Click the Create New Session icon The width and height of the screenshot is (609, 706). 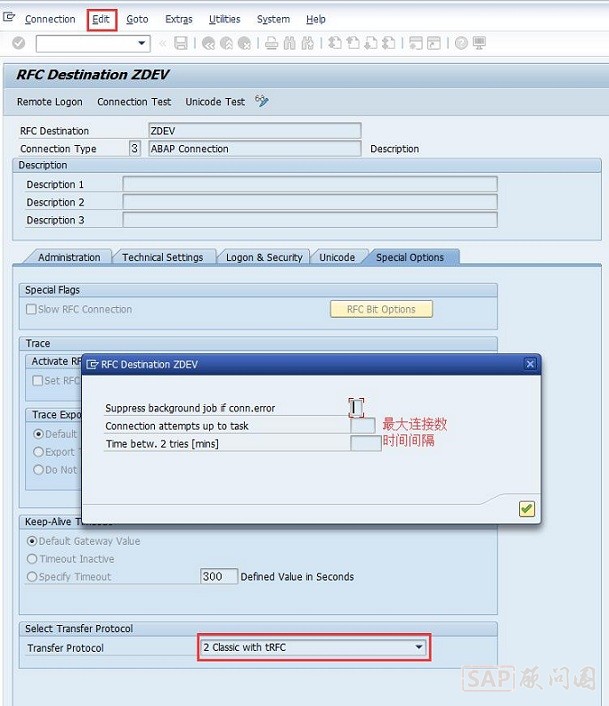click(x=416, y=43)
